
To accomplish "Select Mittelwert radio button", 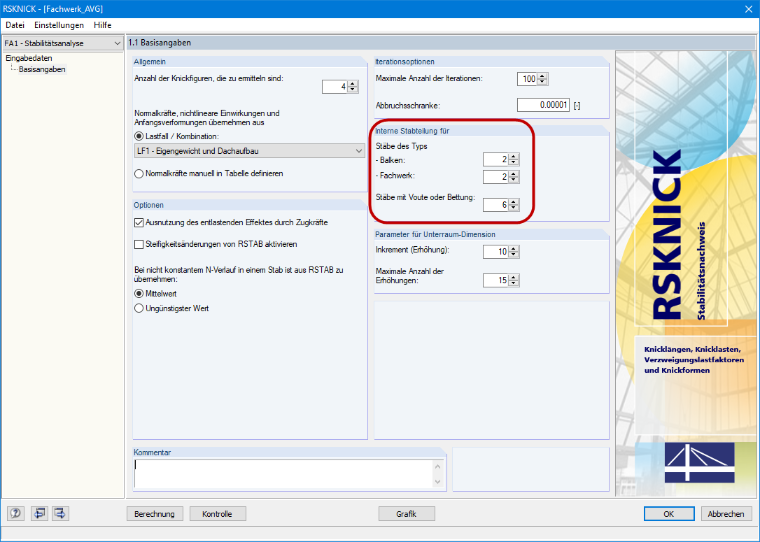I will (x=139, y=294).
